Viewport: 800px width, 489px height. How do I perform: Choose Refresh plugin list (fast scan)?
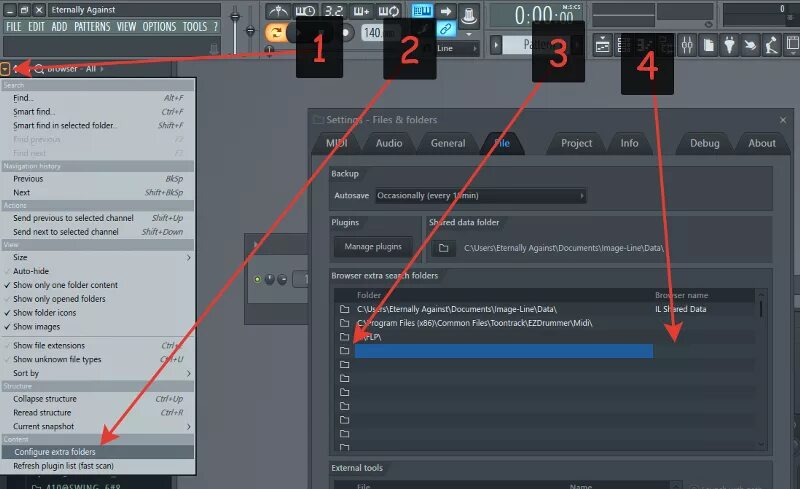(98, 466)
